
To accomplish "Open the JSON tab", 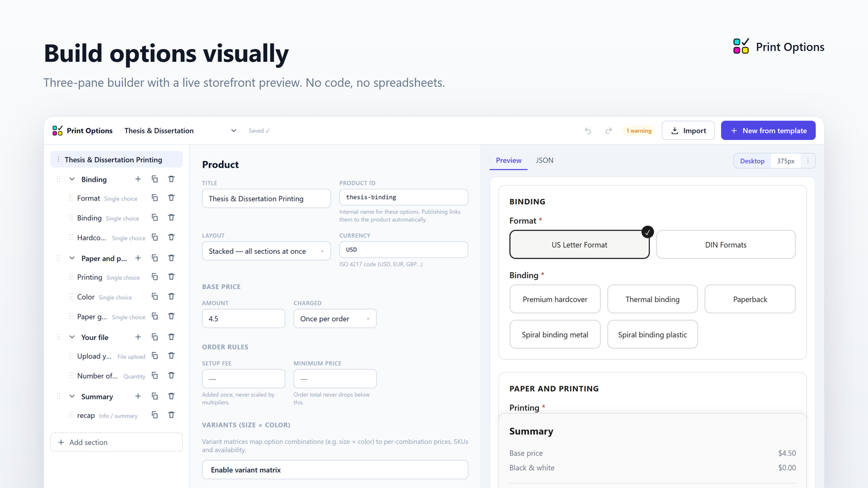I will coord(545,160).
